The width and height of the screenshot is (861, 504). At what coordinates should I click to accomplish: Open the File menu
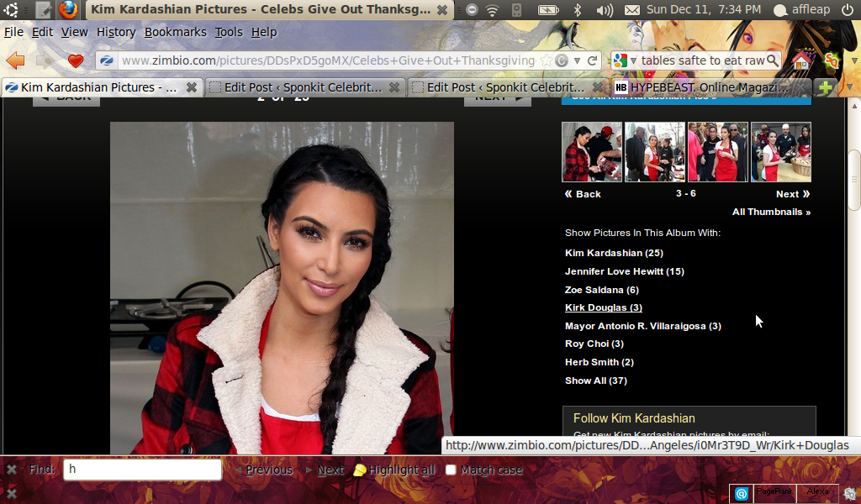pyautogui.click(x=13, y=33)
